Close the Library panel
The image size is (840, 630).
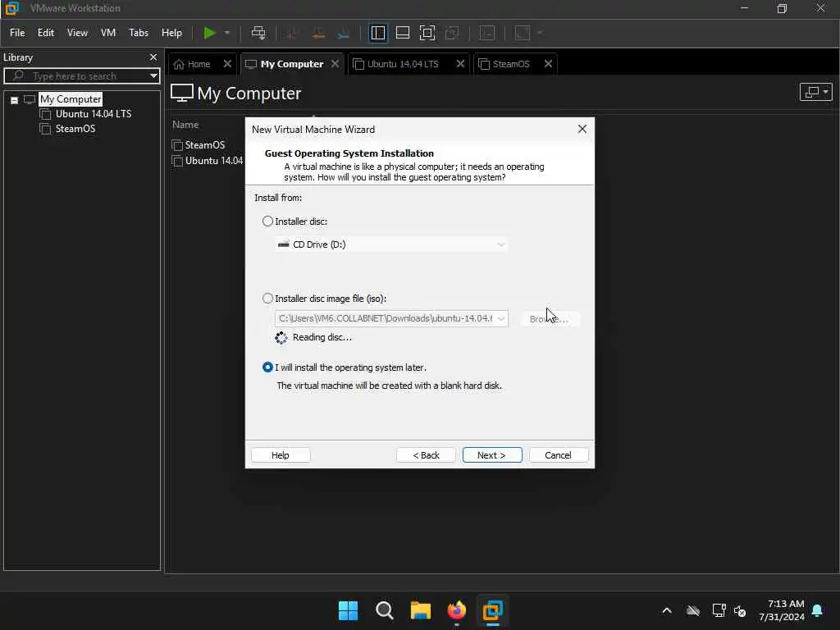point(153,57)
